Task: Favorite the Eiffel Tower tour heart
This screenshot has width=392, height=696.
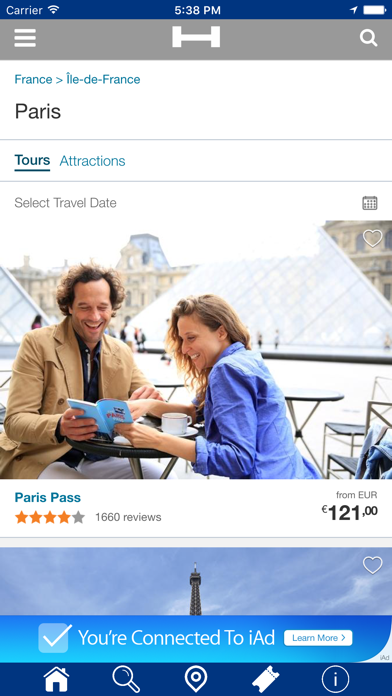Action: 372,566
